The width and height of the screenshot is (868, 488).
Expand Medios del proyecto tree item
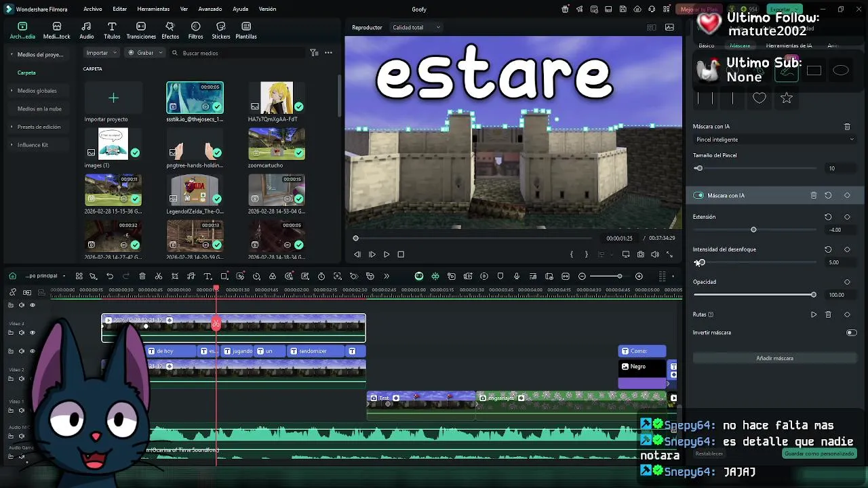click(x=12, y=54)
